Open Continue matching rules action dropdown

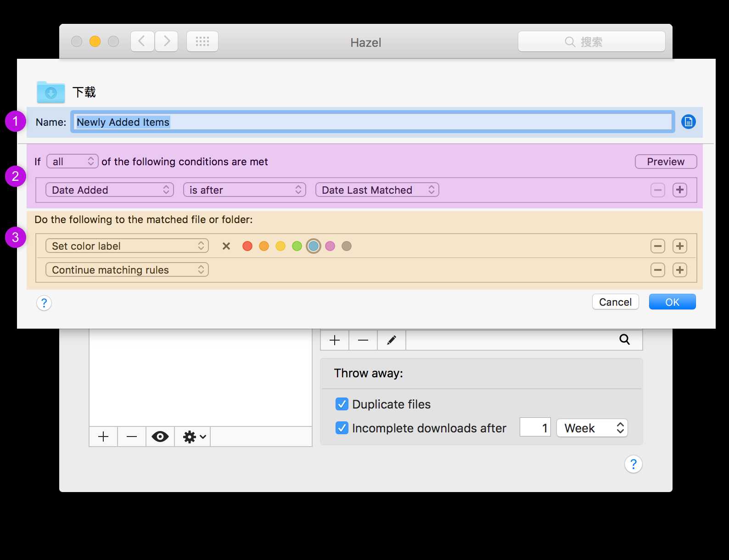tap(127, 270)
